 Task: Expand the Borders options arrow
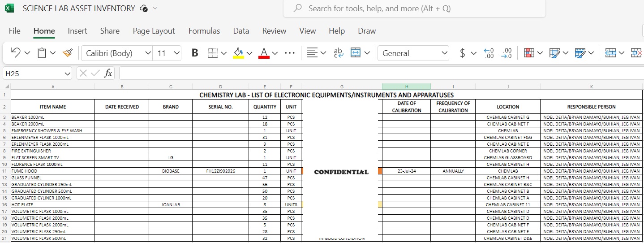click(224, 53)
